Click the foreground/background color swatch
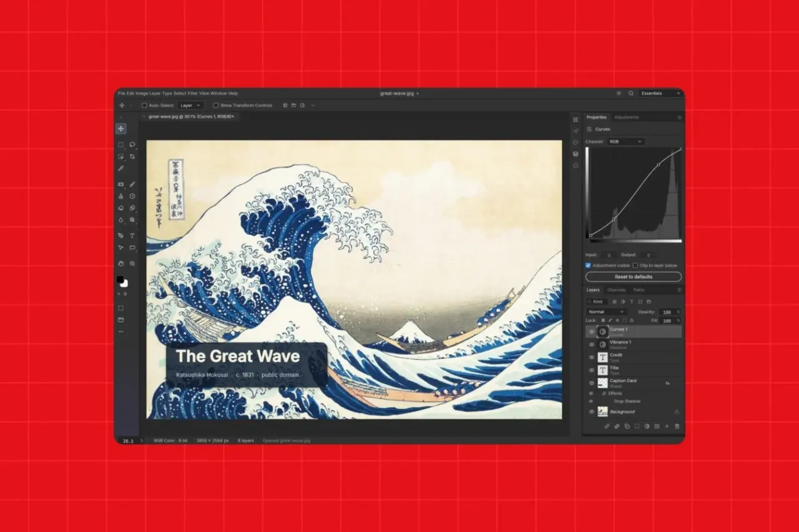Image resolution: width=799 pixels, height=532 pixels. (122, 281)
